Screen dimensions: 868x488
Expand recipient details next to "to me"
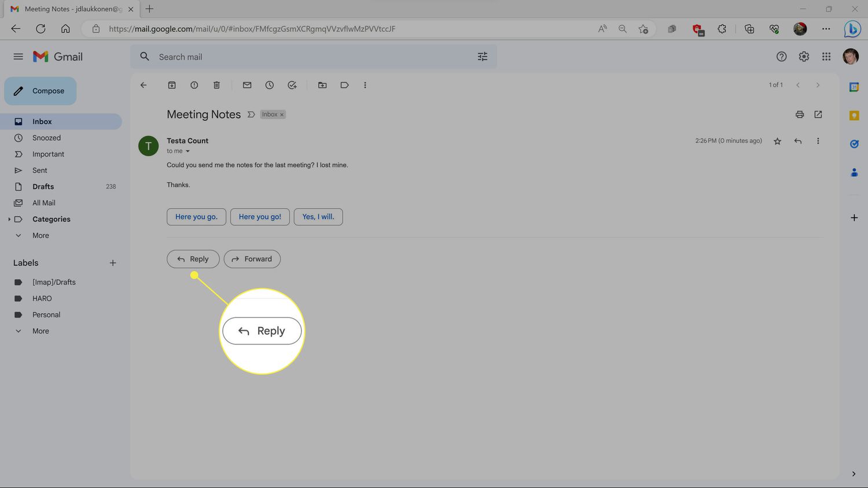click(187, 151)
